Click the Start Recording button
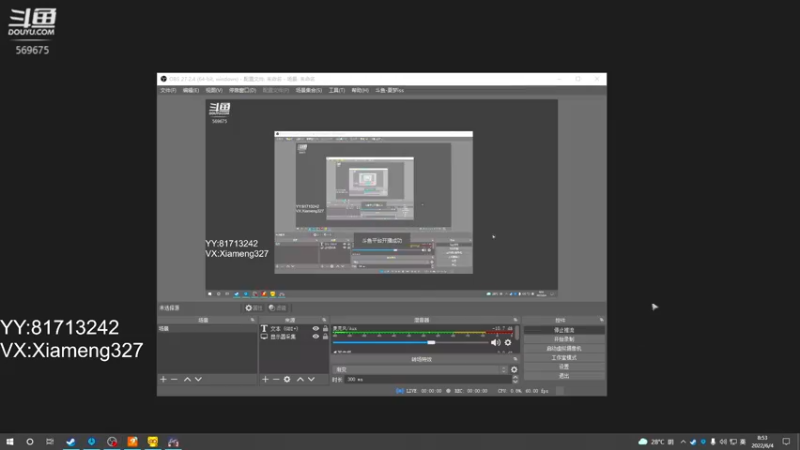 point(564,339)
